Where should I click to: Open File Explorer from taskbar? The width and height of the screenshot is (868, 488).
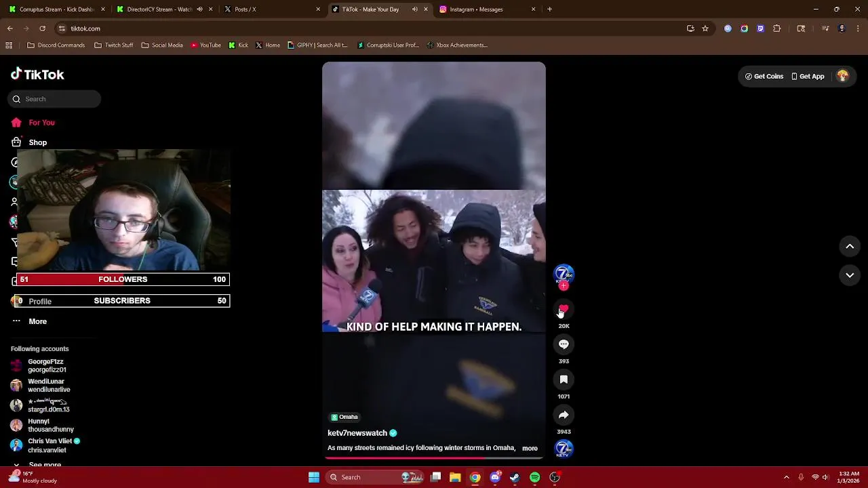coord(455,477)
